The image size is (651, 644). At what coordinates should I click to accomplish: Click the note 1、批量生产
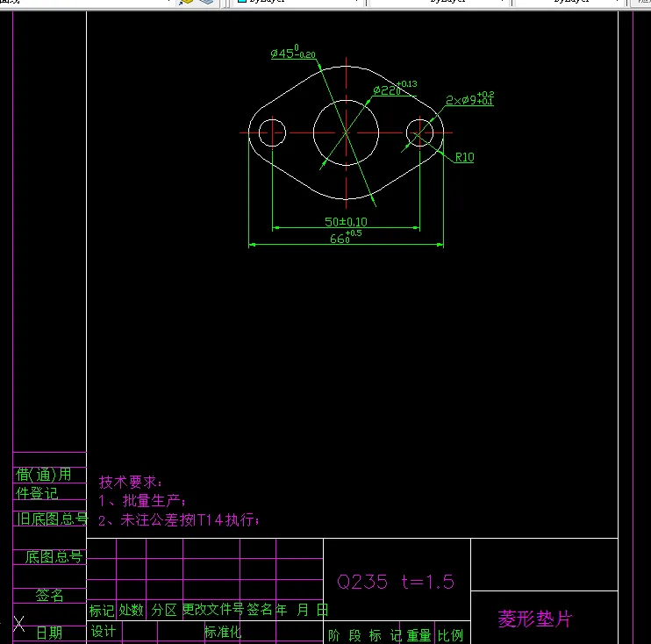click(141, 500)
